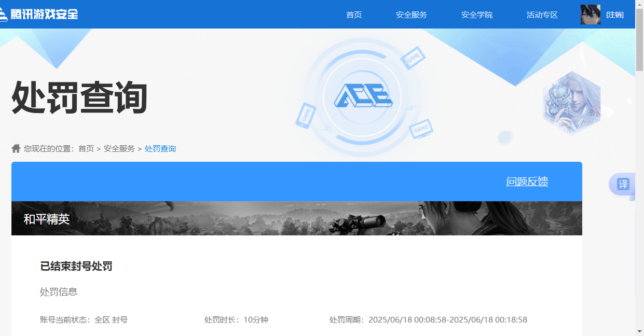
Task: Open the 安全学院 menu item
Action: click(477, 15)
